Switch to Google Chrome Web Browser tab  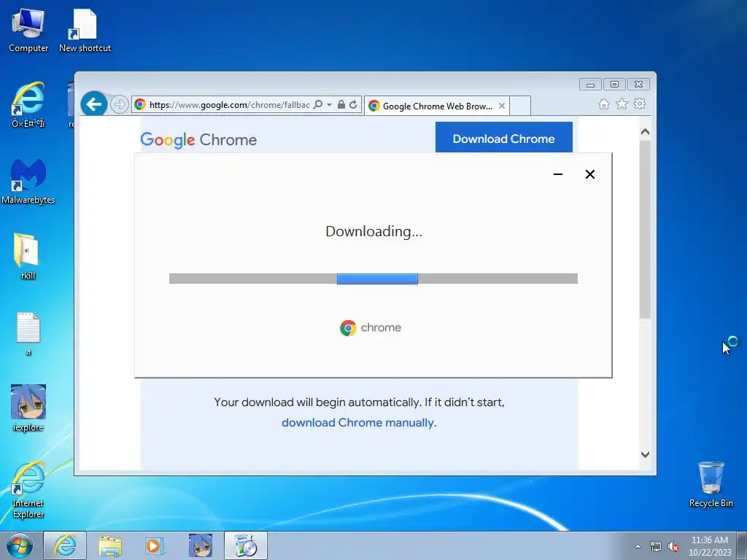coord(437,106)
